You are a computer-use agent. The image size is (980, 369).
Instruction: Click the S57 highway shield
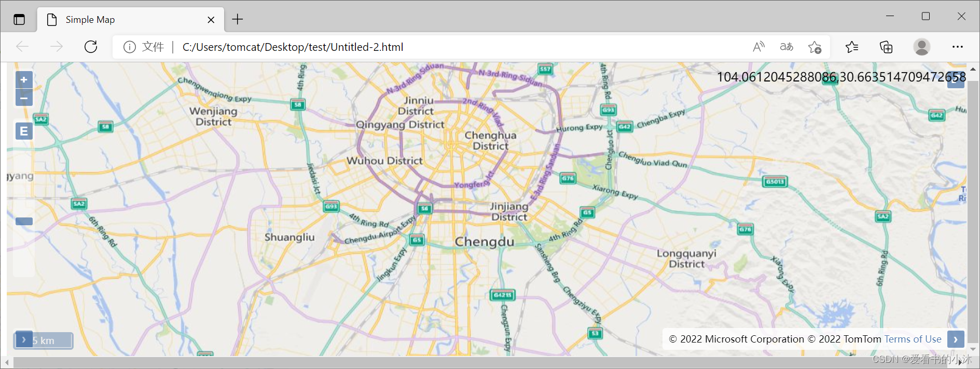coord(545,69)
